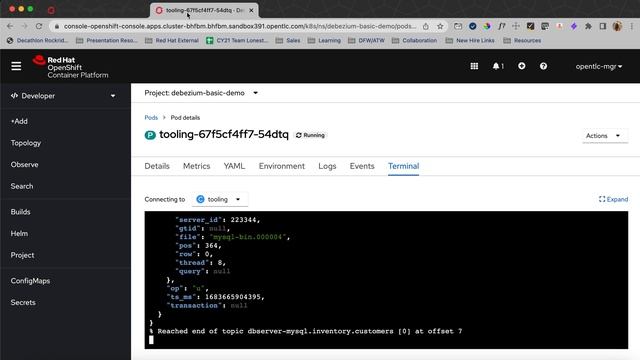Open the Resources bookmark folder
The width and height of the screenshot is (640, 360).
(522, 40)
